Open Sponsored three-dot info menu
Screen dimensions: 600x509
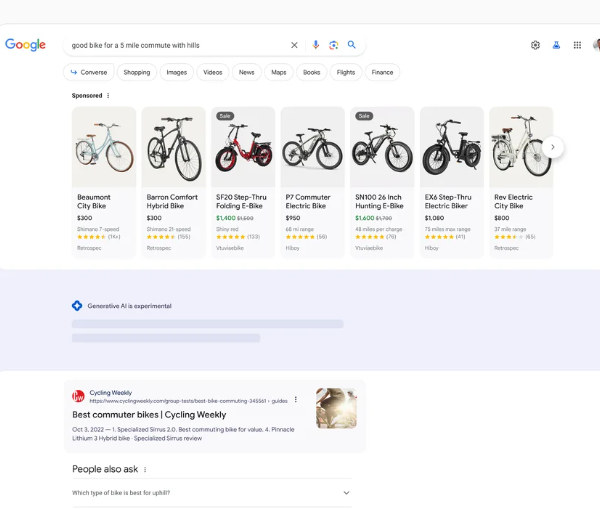click(x=108, y=96)
